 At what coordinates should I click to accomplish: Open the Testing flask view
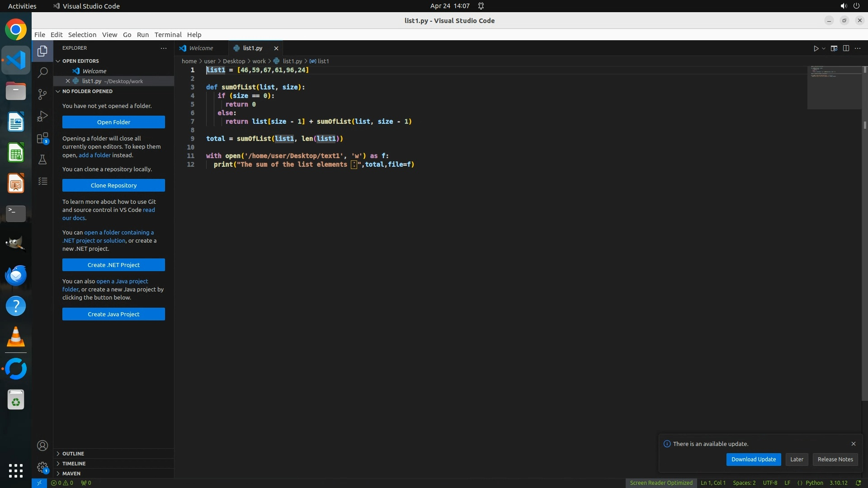(42, 160)
